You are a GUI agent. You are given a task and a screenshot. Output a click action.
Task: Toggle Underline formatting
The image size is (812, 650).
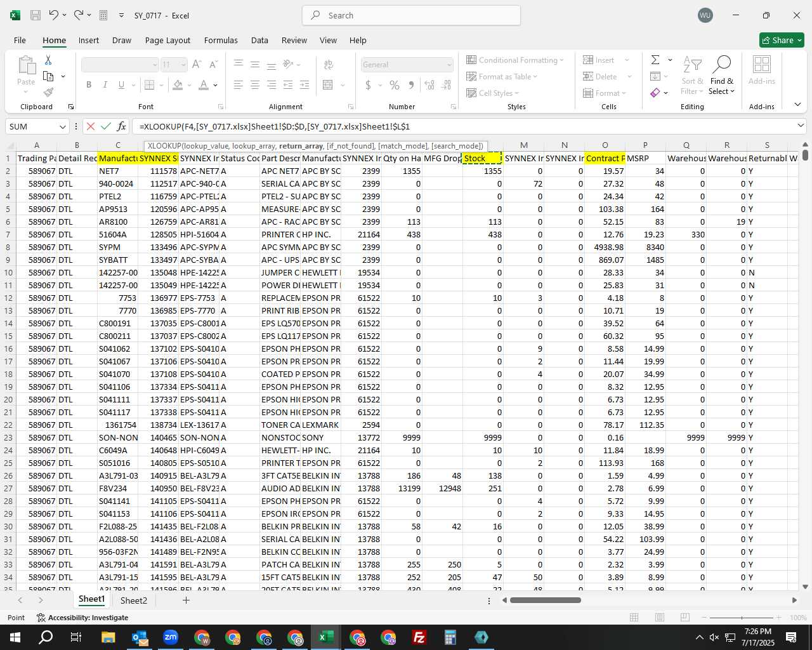(x=121, y=84)
